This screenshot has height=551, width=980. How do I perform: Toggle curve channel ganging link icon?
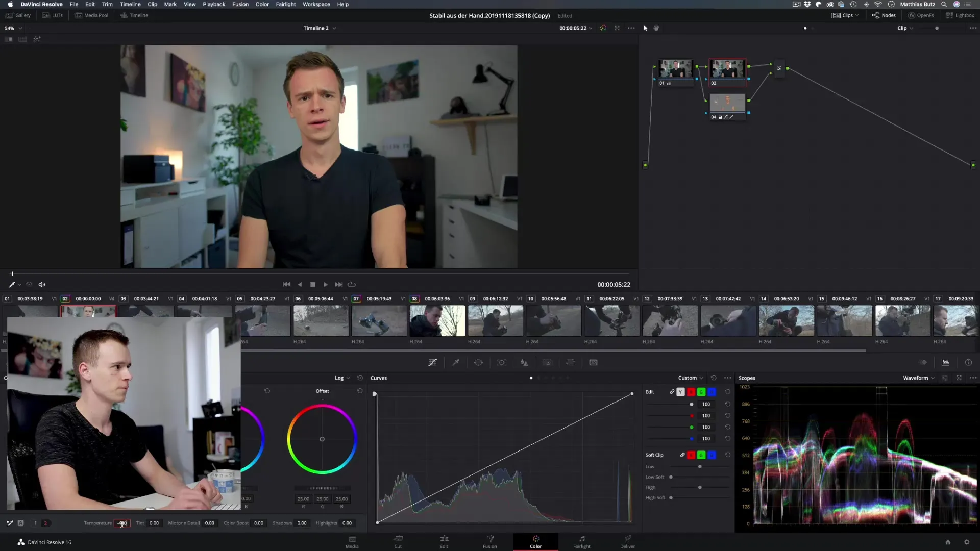point(672,392)
